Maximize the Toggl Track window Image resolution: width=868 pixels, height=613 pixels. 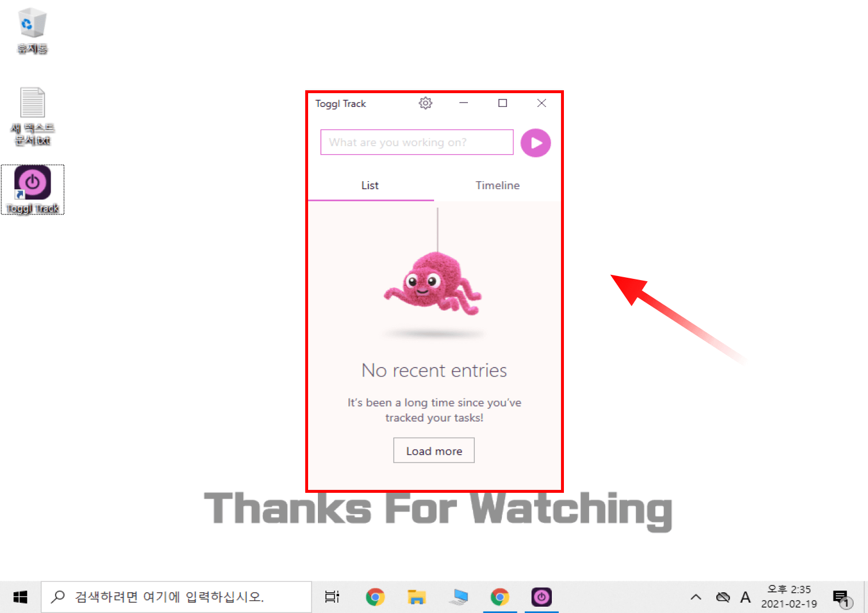click(502, 103)
